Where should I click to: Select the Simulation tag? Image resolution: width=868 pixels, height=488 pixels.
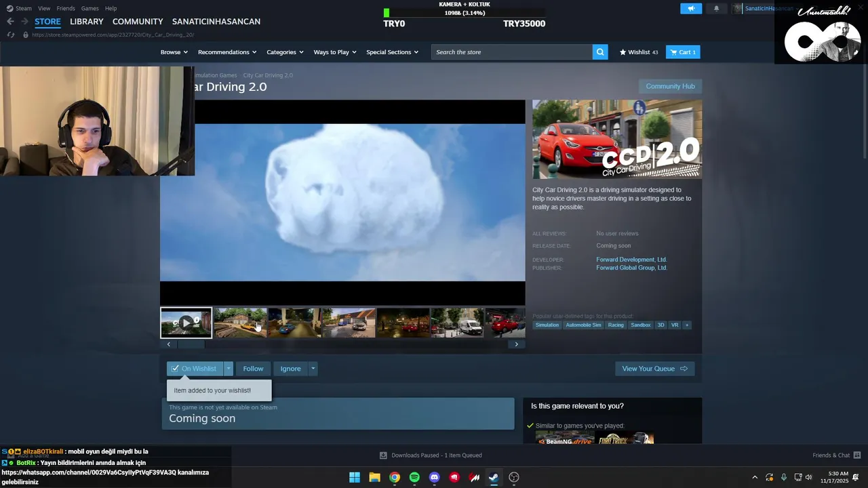point(547,325)
